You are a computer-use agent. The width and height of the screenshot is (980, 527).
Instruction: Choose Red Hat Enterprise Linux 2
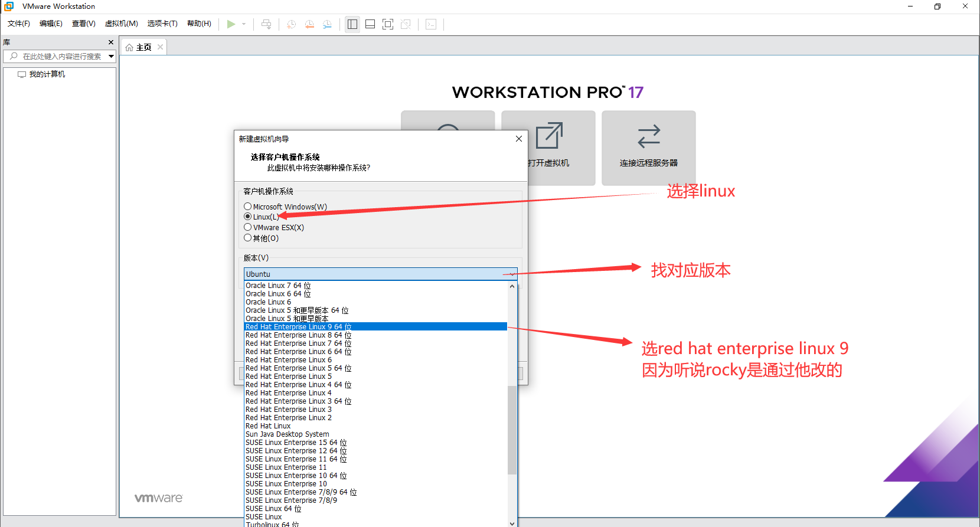point(376,418)
